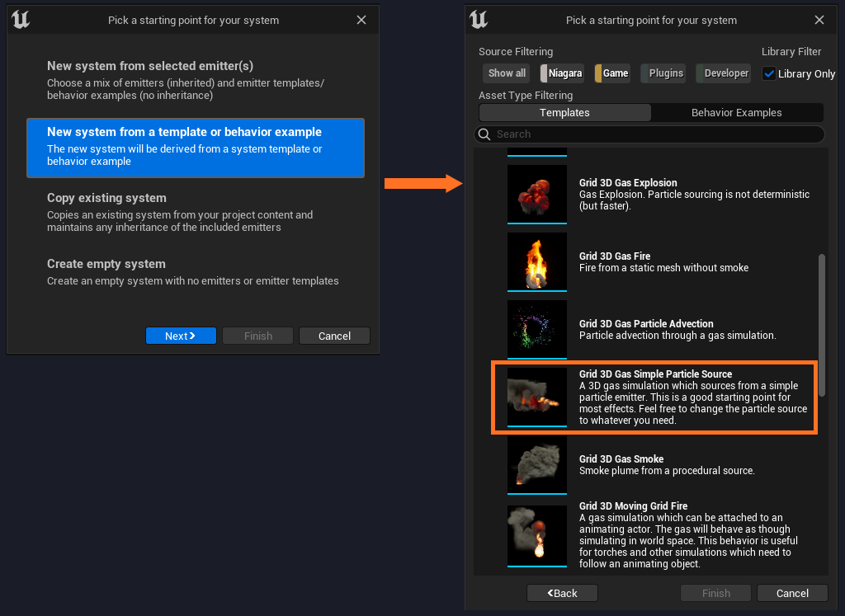This screenshot has width=845, height=616.
Task: Toggle the Game source filter
Action: pos(612,73)
